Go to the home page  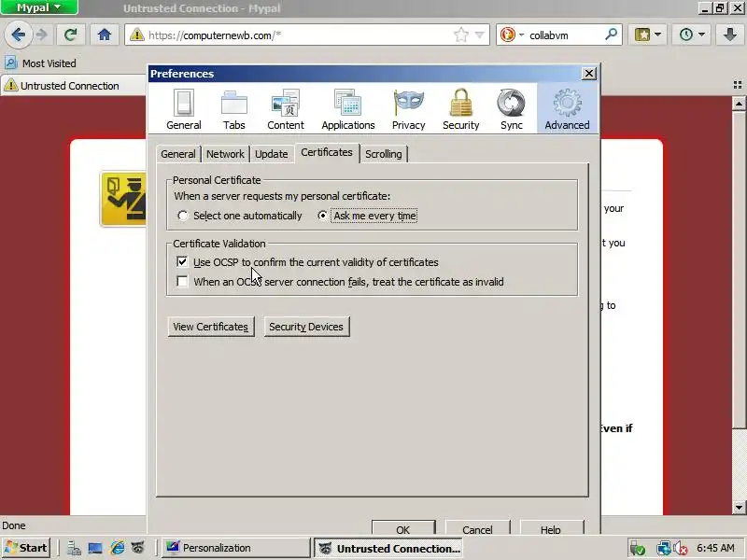tap(105, 35)
